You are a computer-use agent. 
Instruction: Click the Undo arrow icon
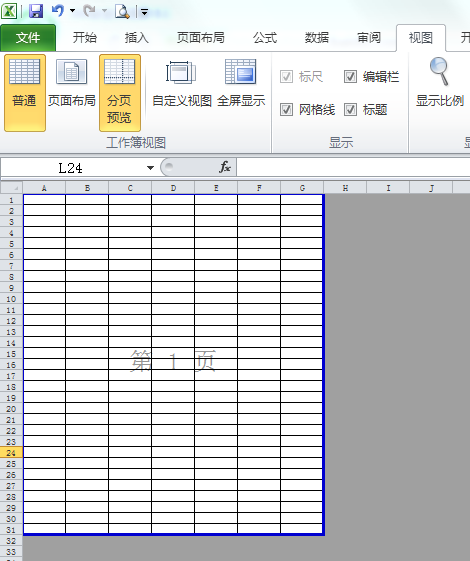coord(57,11)
